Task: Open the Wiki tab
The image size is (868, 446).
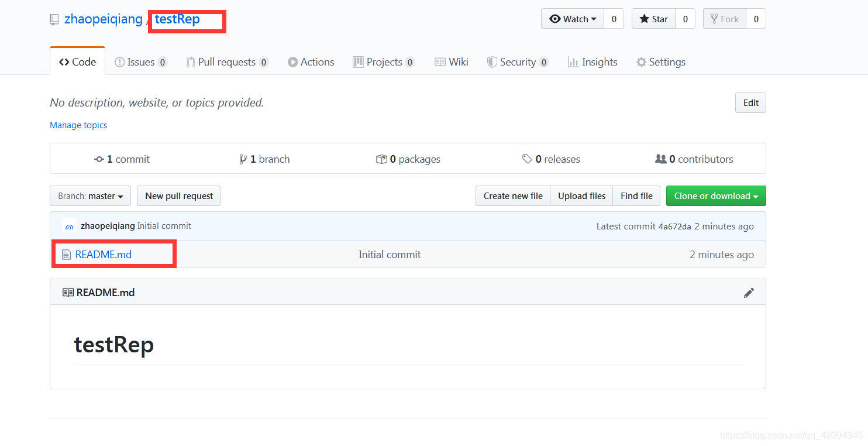Action: [x=452, y=62]
